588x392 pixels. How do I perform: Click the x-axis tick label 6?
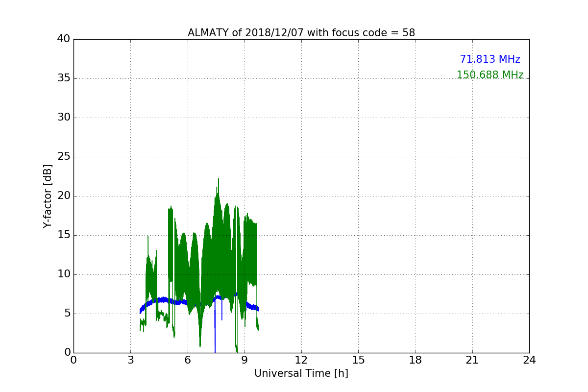187,360
